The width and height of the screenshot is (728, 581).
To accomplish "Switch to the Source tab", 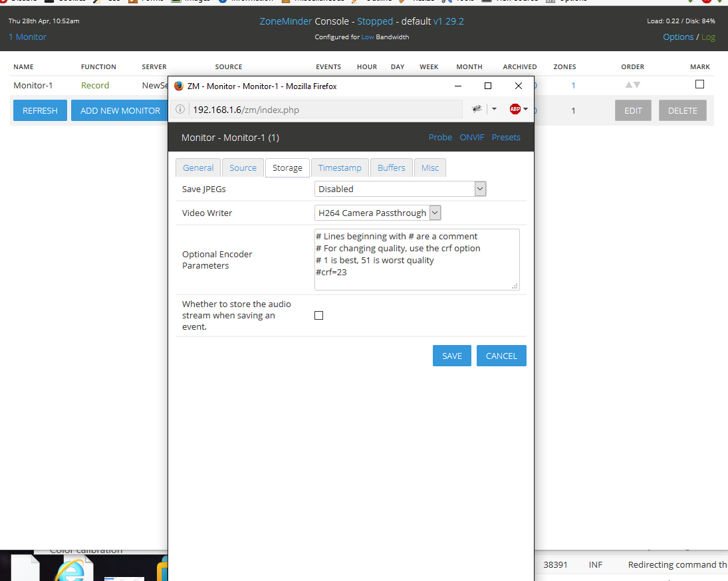I will coord(243,168).
